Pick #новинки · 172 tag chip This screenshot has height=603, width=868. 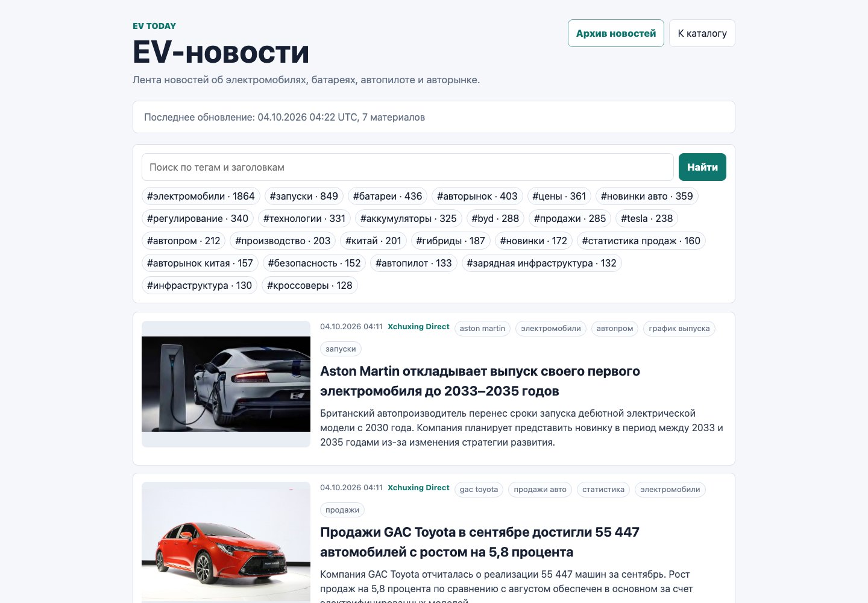point(533,241)
